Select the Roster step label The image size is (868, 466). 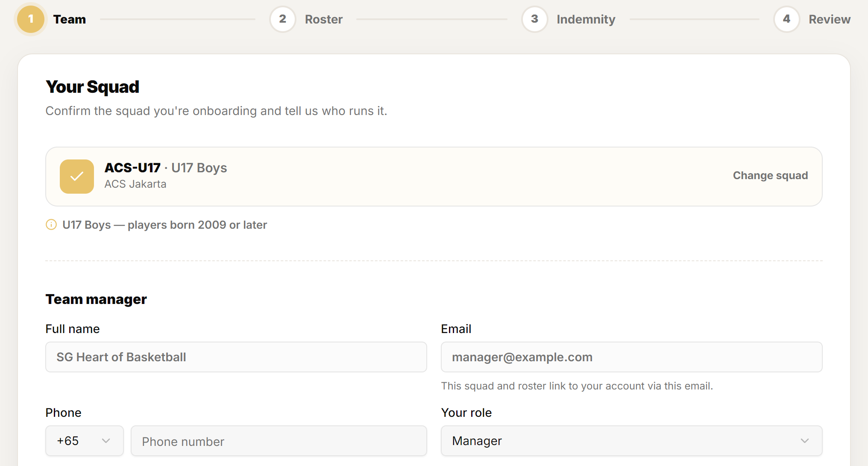pyautogui.click(x=324, y=19)
